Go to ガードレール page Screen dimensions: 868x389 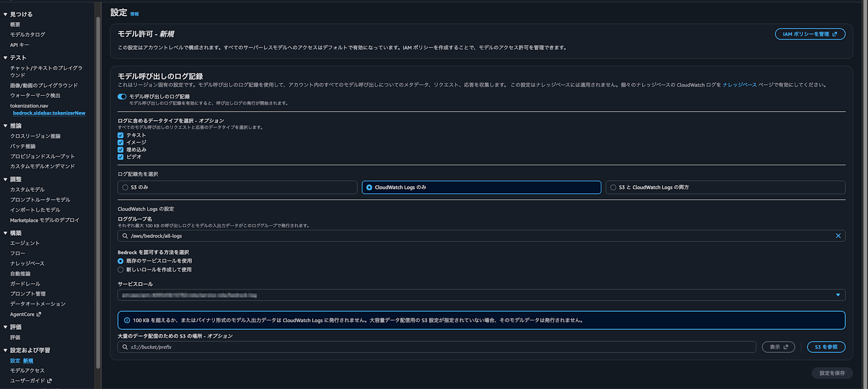coord(25,284)
